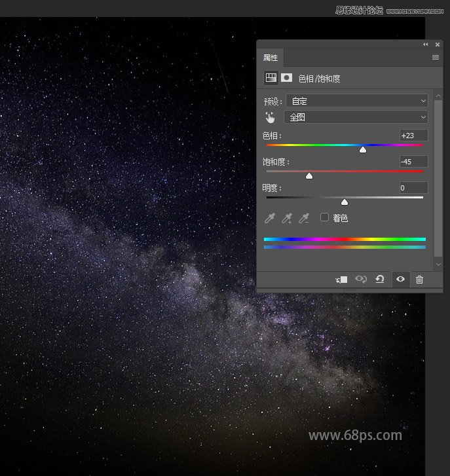Click the 饱和度 label
450x476 pixels.
(x=276, y=162)
